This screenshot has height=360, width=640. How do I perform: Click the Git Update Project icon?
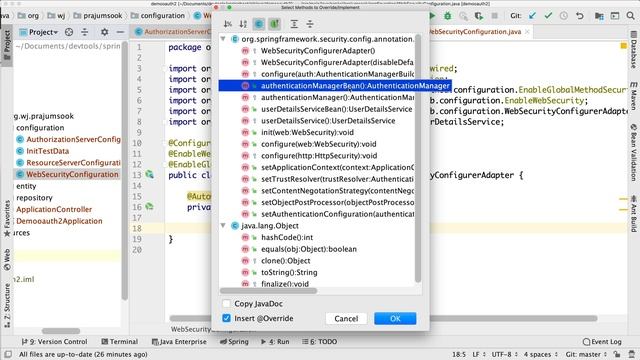pos(532,16)
